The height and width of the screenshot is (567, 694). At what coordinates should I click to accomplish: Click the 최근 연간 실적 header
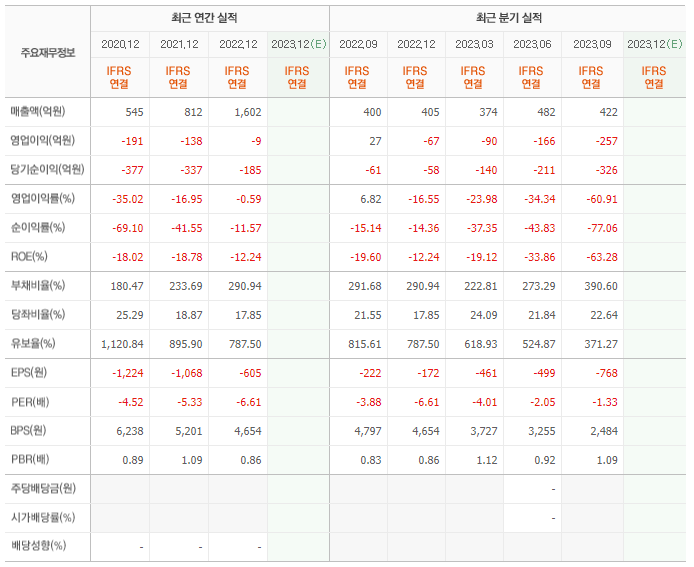204,18
